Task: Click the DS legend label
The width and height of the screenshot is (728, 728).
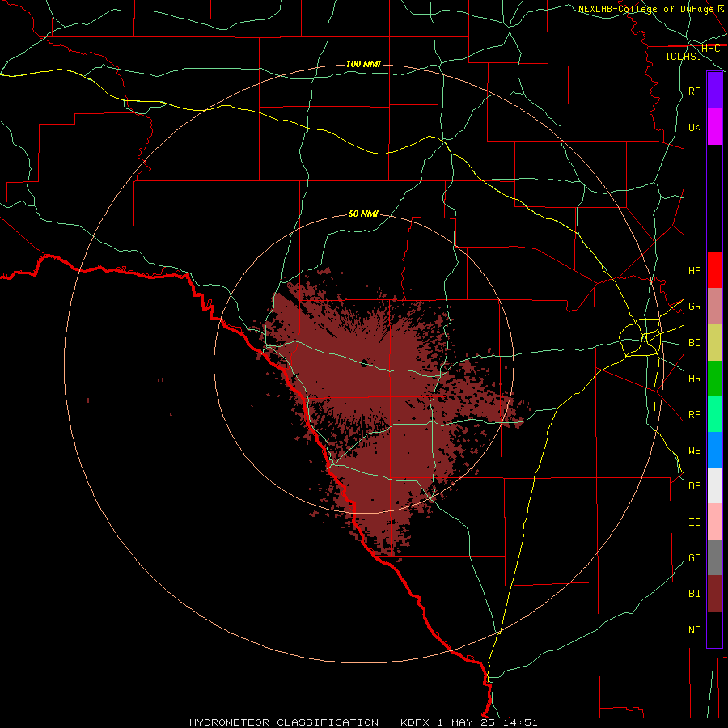Action: pos(695,485)
